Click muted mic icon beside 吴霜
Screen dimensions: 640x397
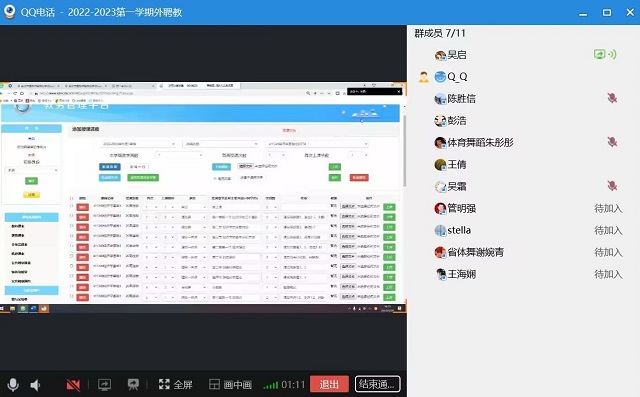coord(612,186)
